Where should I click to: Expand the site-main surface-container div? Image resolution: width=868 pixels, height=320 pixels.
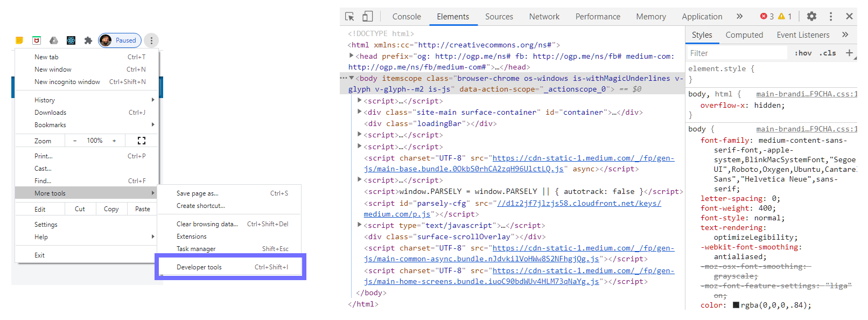pos(360,112)
